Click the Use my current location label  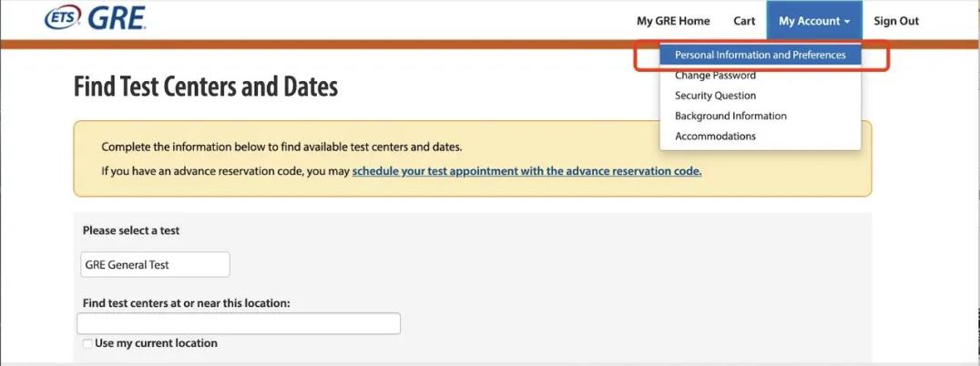click(157, 343)
